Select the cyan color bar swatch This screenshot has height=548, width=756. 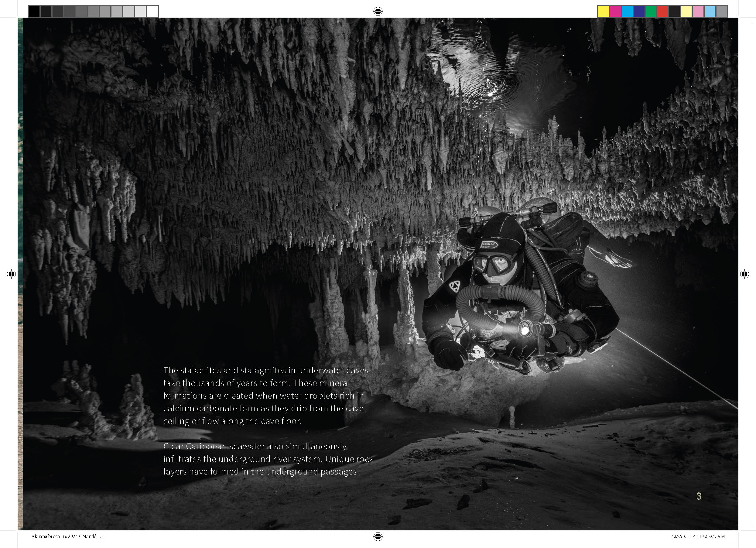pos(627,11)
